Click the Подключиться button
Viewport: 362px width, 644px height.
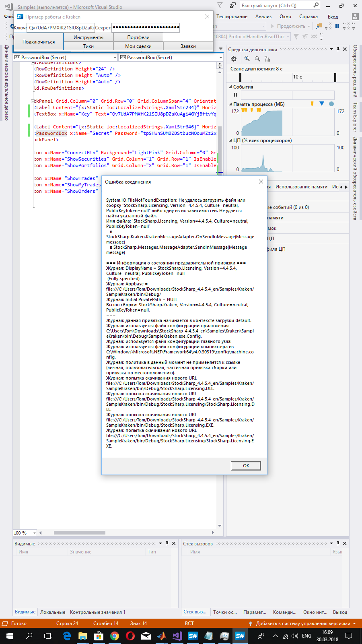pos(39,42)
